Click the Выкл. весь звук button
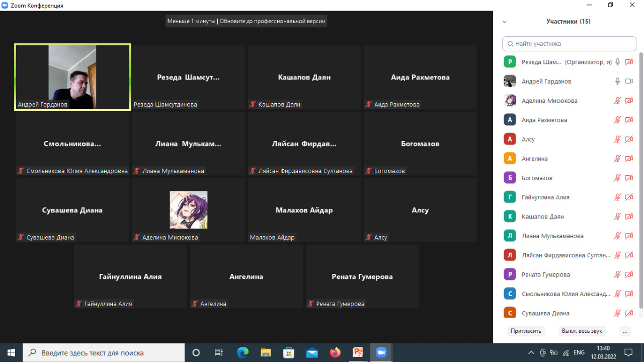Screen dimensions: 644x362 [x=582, y=331]
